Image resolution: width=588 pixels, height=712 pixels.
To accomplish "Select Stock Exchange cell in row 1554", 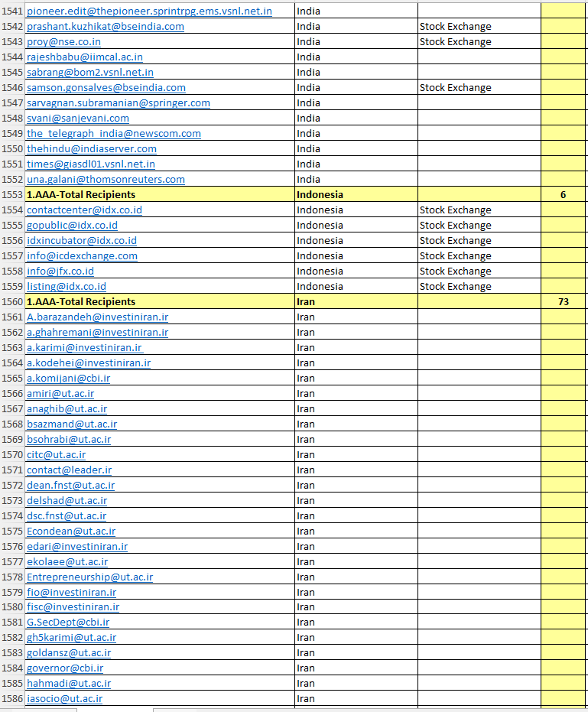I will 479,210.
